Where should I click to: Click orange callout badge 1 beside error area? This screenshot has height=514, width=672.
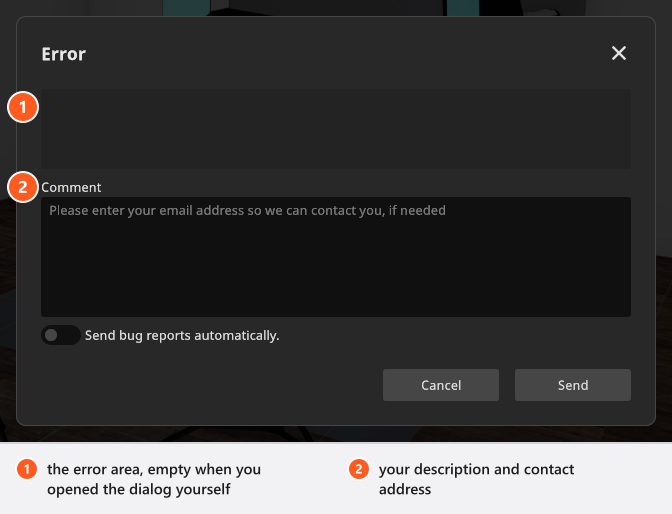[x=23, y=107]
